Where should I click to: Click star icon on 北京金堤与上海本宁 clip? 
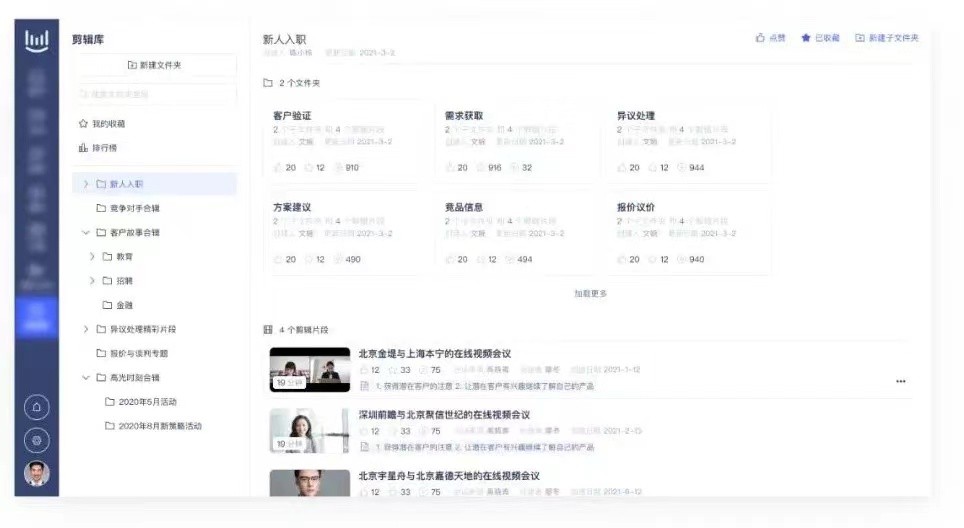tap(393, 370)
